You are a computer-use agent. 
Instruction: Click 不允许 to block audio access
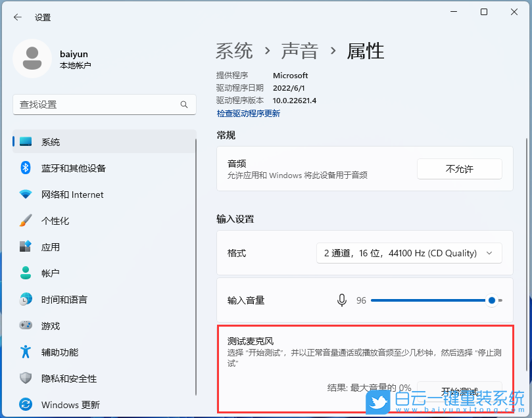click(x=459, y=168)
